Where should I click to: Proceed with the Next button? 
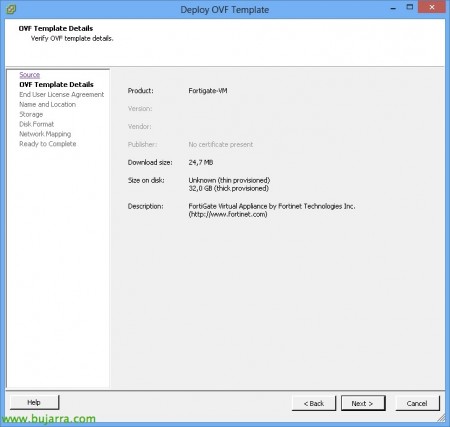click(363, 403)
